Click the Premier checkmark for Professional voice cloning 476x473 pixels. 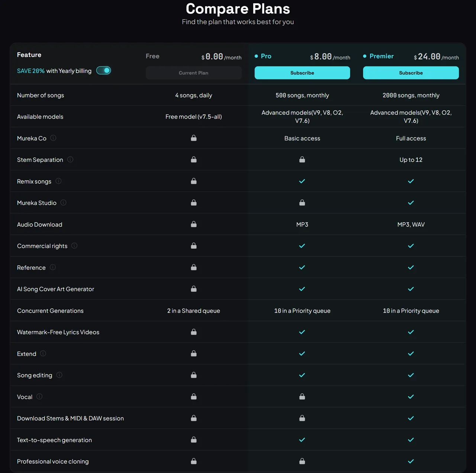tap(411, 461)
